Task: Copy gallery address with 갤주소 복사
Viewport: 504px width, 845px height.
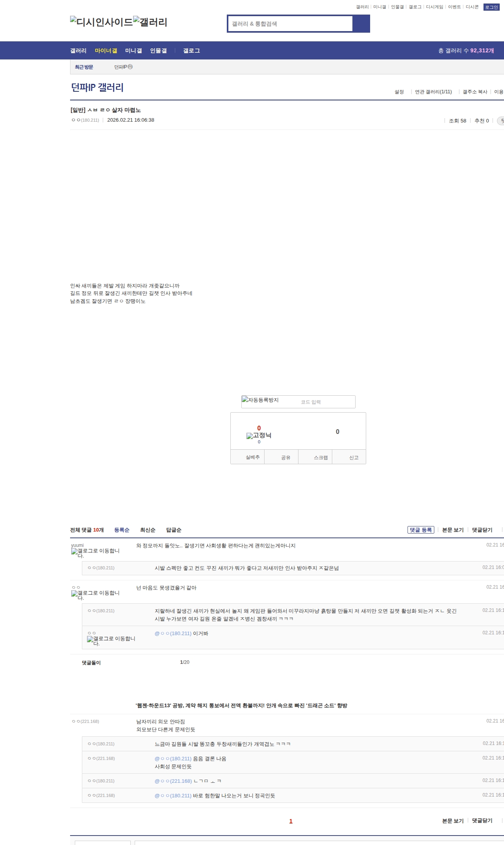Action: tap(475, 92)
